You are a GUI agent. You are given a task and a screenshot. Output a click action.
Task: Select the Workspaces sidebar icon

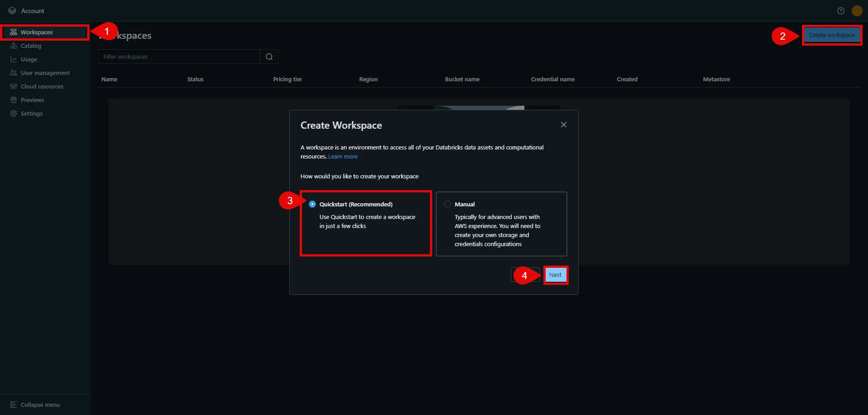click(x=13, y=32)
